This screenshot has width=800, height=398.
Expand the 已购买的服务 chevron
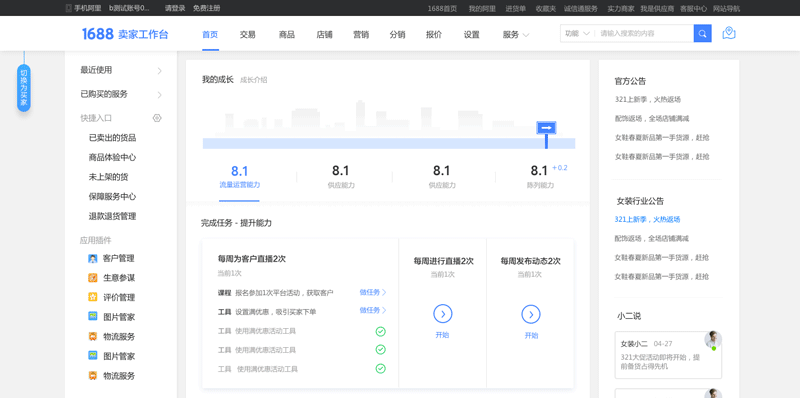coord(159,94)
